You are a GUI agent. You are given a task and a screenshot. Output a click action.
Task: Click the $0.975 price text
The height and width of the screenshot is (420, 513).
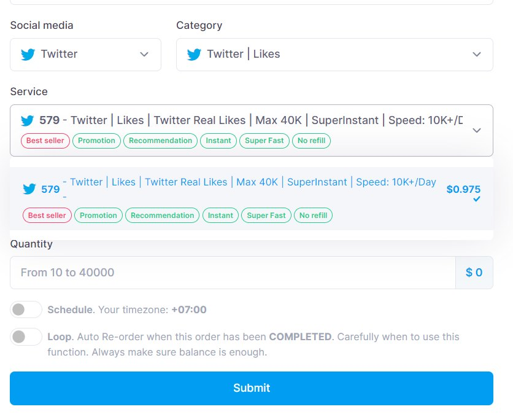coord(463,189)
